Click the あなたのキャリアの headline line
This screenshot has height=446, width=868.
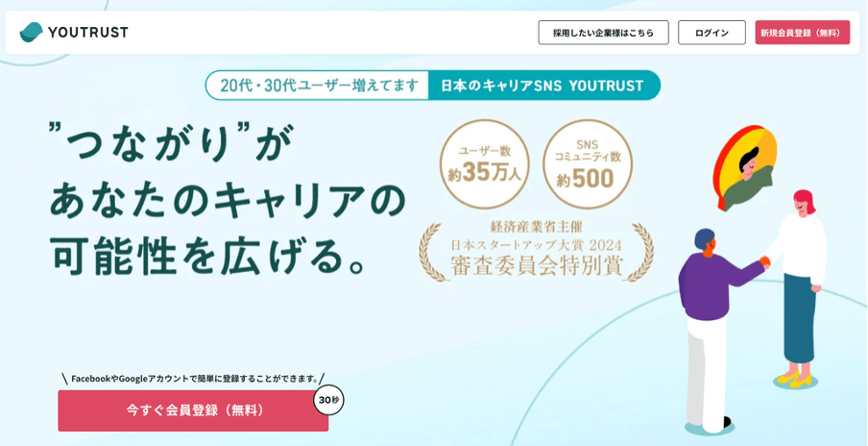[x=228, y=202]
